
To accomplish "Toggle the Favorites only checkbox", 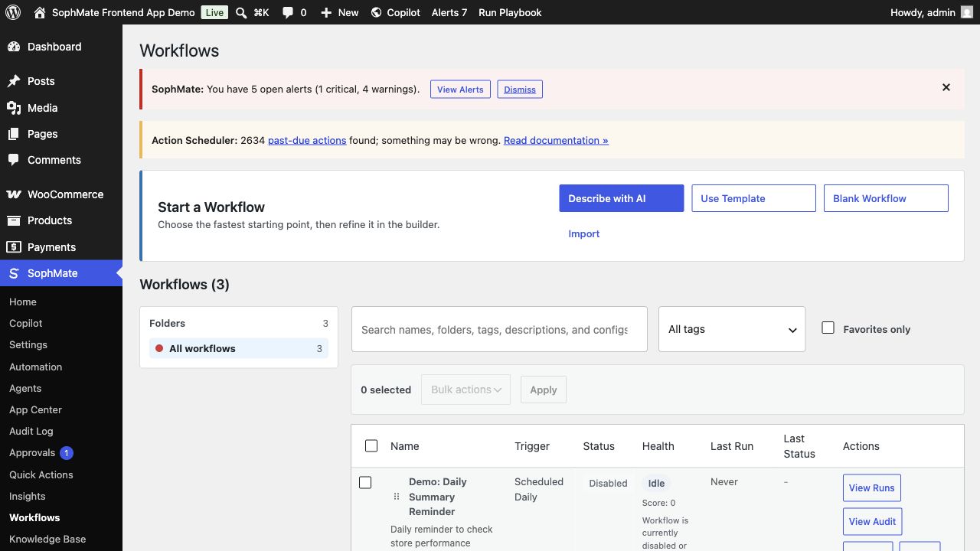I will [x=828, y=328].
